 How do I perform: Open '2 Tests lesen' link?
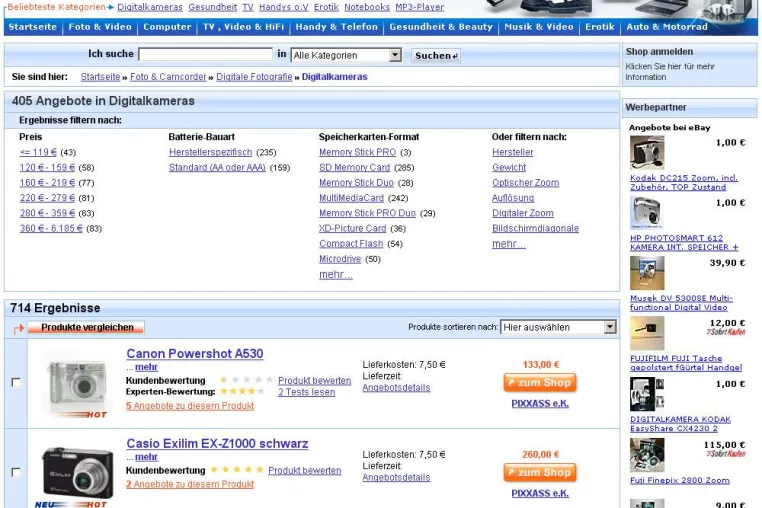pos(306,392)
